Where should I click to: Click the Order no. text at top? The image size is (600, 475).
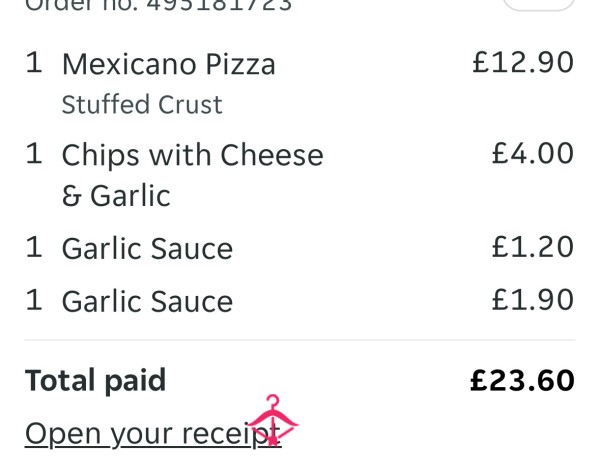[x=158, y=5]
